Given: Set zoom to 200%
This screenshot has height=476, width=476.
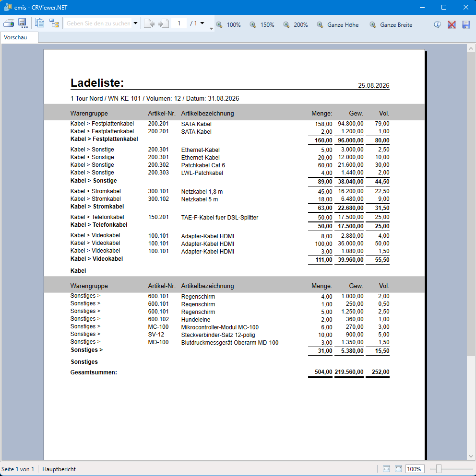Looking at the screenshot, I should 296,24.
